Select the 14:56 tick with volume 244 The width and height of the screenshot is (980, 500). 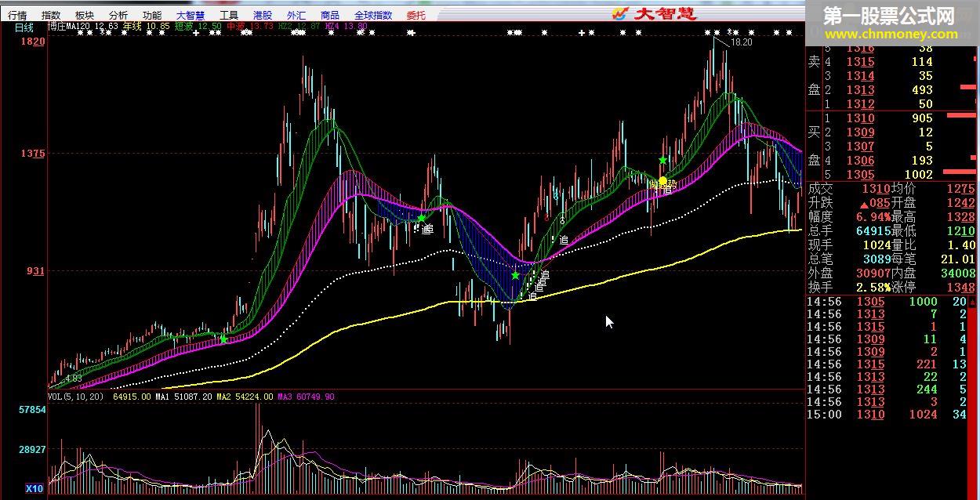tap(887, 389)
